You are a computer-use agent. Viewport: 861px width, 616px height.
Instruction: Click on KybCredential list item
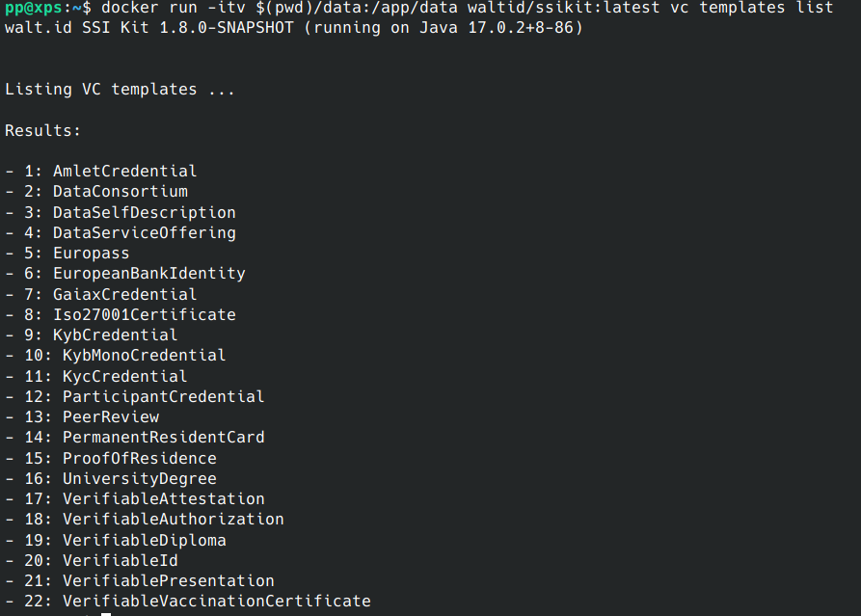116,335
